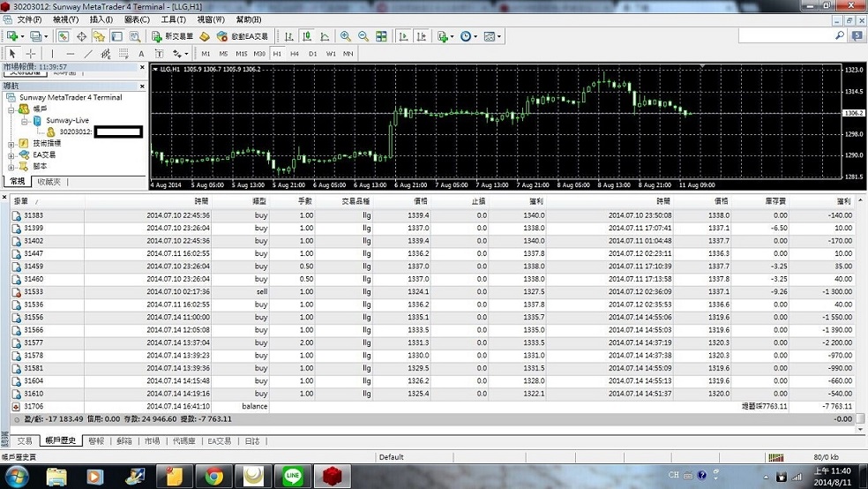
Task: Zoom in the chart with plus magnifier
Action: [346, 36]
